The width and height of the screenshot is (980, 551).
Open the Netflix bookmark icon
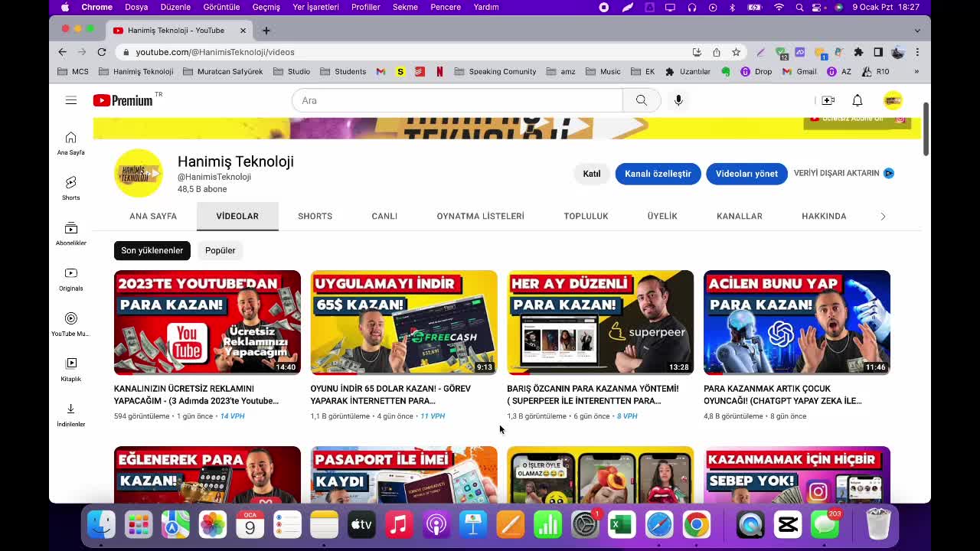(x=439, y=71)
